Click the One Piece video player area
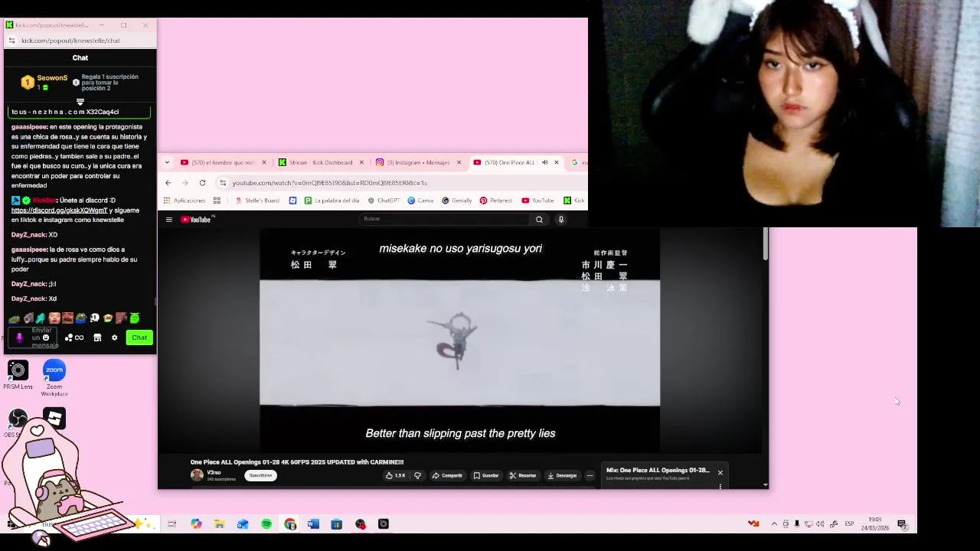The height and width of the screenshot is (551, 980). point(459,342)
